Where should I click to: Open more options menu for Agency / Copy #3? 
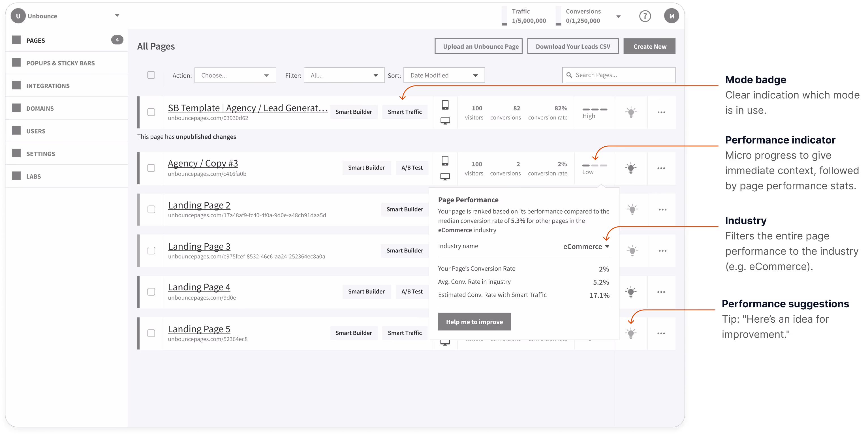pyautogui.click(x=661, y=168)
